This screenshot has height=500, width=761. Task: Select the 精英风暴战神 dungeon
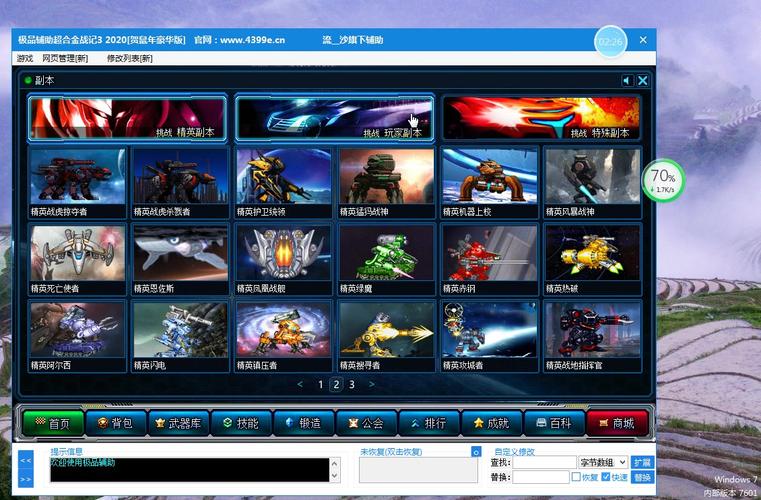pos(592,183)
